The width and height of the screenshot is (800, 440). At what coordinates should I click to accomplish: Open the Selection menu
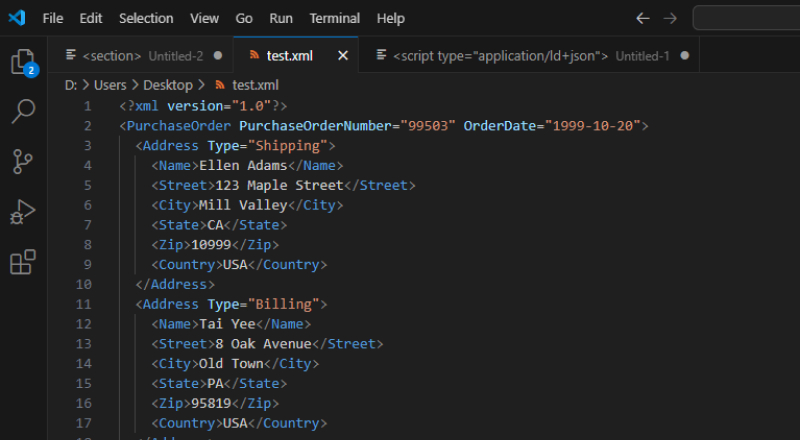tap(146, 18)
